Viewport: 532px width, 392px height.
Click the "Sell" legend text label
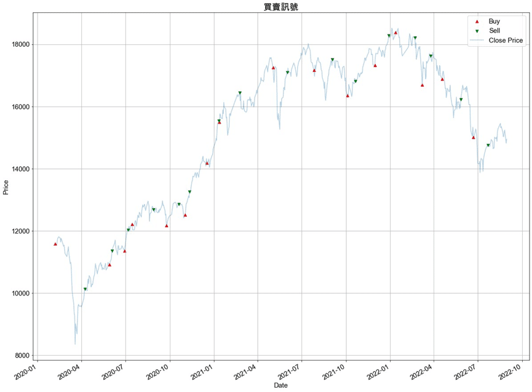click(x=494, y=31)
